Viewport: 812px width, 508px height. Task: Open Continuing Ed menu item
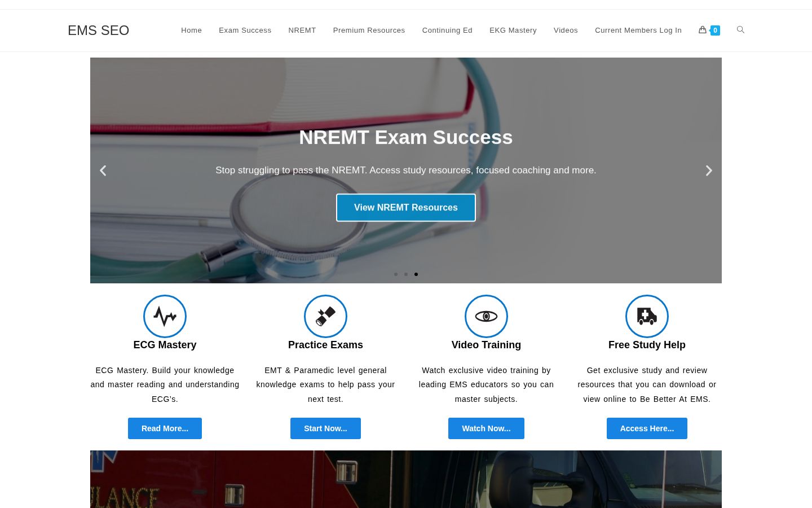[x=447, y=30]
